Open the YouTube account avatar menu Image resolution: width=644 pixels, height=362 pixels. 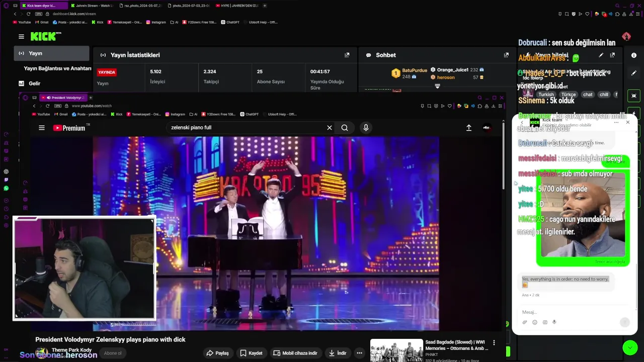point(487,128)
